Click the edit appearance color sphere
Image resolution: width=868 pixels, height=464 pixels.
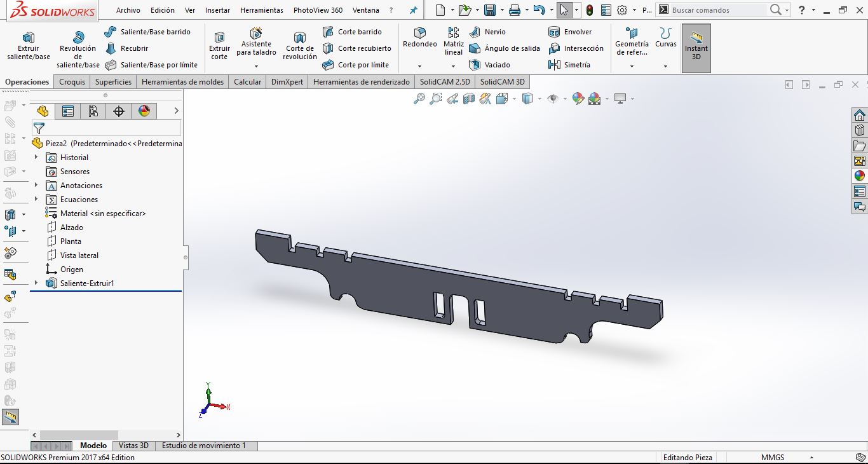coord(578,99)
